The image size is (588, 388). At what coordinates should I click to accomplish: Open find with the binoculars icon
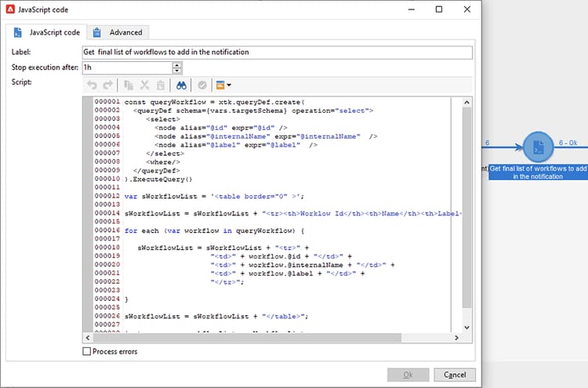tap(181, 85)
